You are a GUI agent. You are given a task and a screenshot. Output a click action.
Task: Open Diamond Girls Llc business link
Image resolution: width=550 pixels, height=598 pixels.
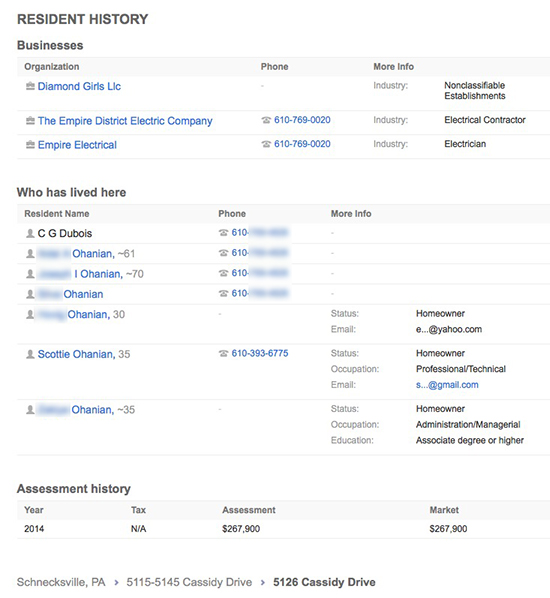pyautogui.click(x=79, y=87)
